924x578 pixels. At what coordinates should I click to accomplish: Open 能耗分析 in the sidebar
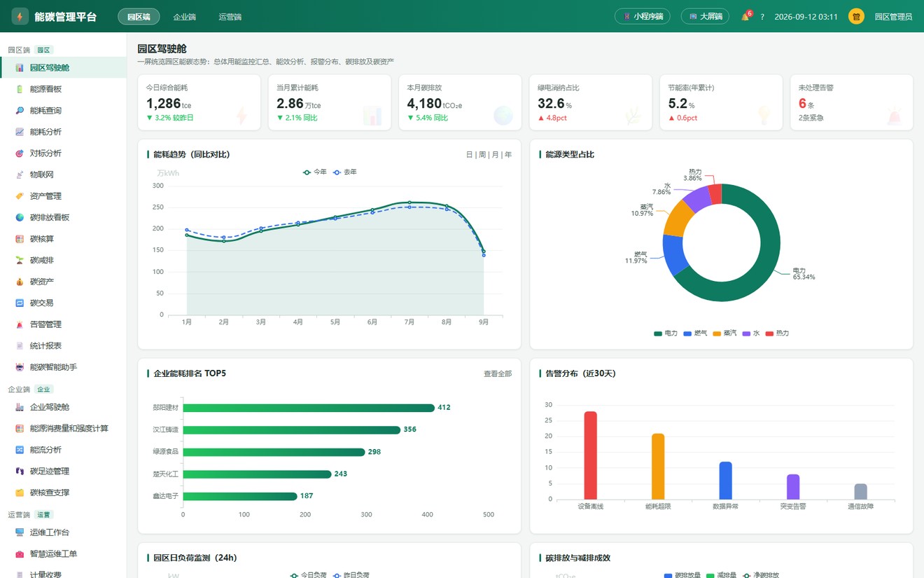coord(63,132)
